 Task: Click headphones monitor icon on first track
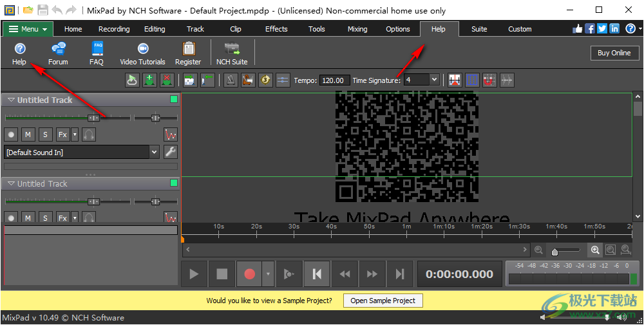(x=89, y=135)
